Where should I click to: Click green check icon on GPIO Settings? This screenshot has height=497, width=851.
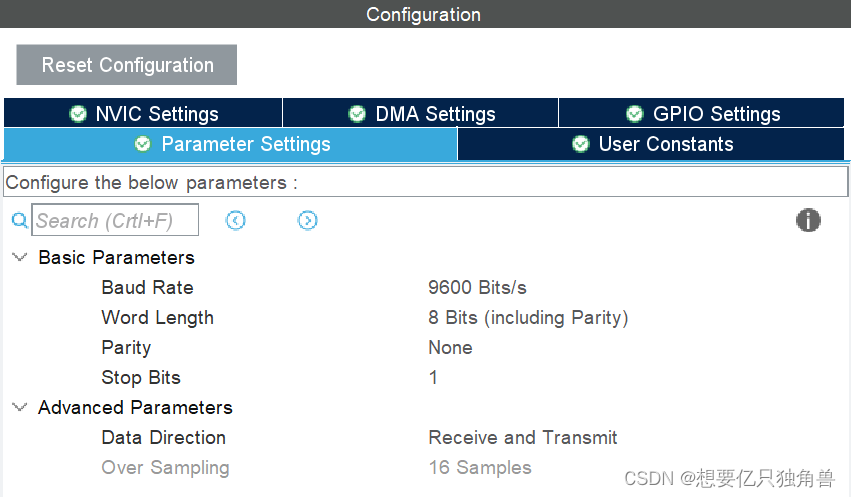click(x=635, y=114)
